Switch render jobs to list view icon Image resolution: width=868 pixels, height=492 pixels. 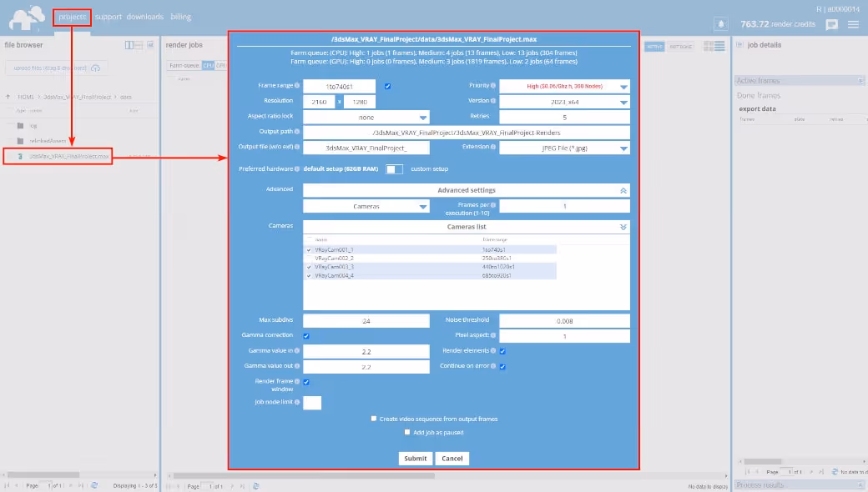719,47
